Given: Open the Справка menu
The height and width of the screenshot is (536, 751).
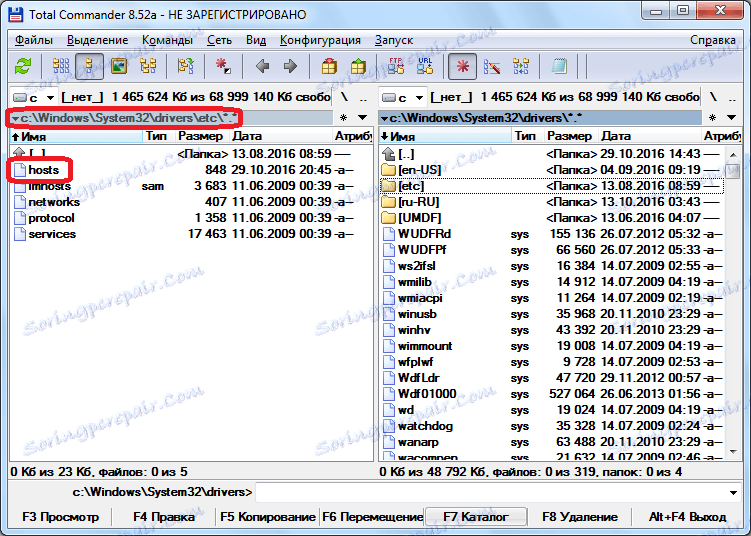Looking at the screenshot, I should 713,40.
